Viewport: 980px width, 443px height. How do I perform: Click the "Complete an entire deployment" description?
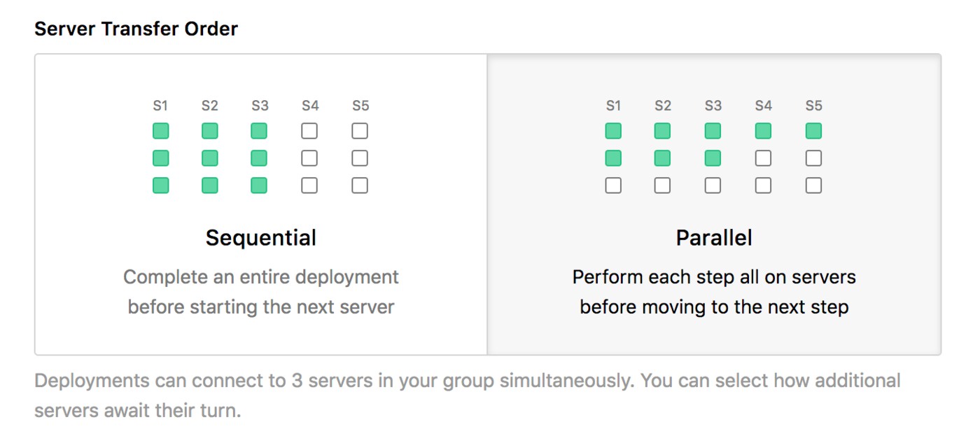coord(260,277)
